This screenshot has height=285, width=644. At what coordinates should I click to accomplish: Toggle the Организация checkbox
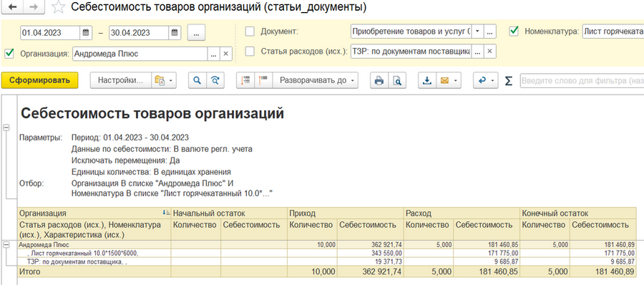9,54
